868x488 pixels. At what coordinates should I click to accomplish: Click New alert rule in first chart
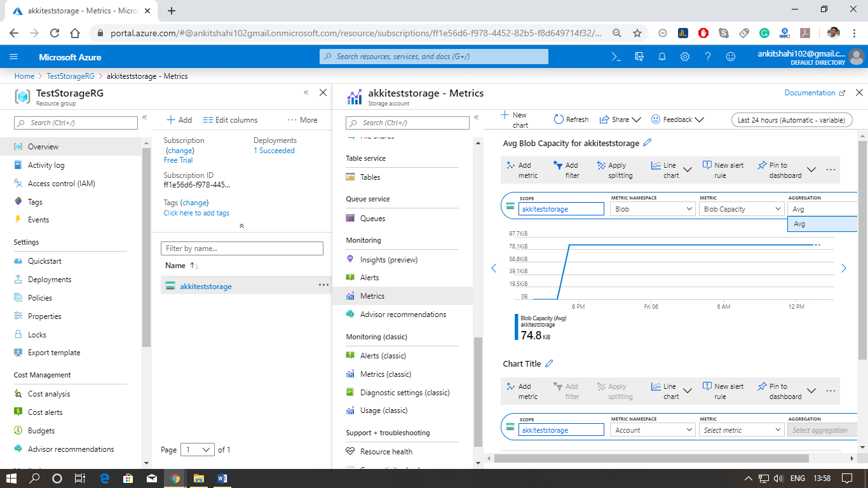coord(724,170)
